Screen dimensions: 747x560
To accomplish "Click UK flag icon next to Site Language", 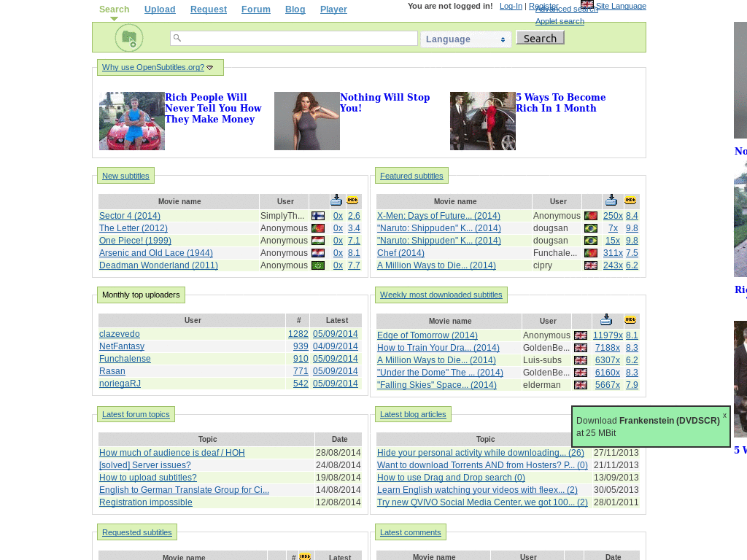I will pyautogui.click(x=587, y=4).
